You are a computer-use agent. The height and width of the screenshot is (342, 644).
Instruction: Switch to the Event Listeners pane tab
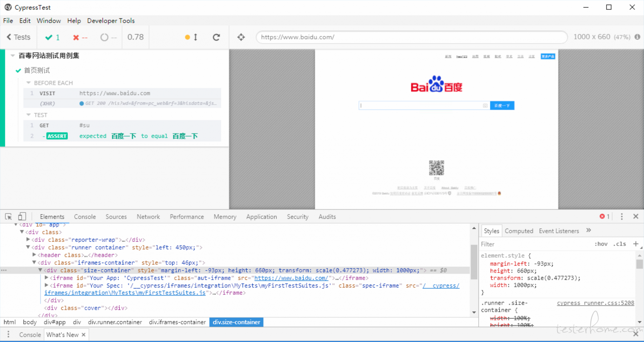click(x=559, y=231)
